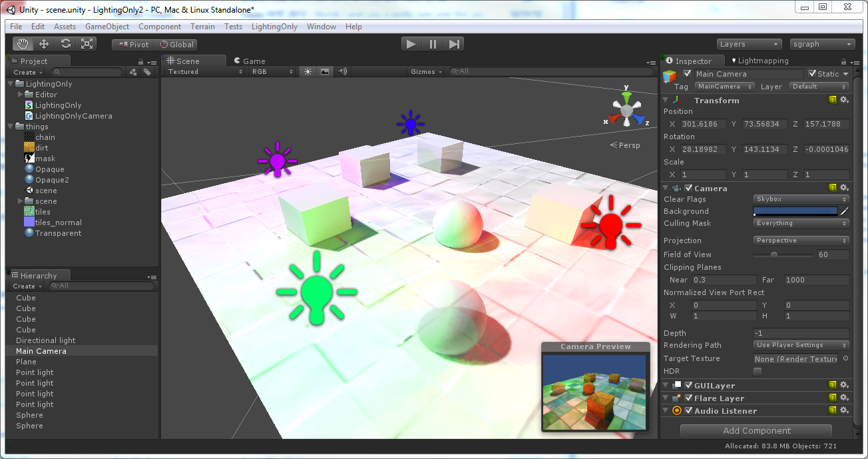
Task: Click the Pause button
Action: [x=433, y=44]
